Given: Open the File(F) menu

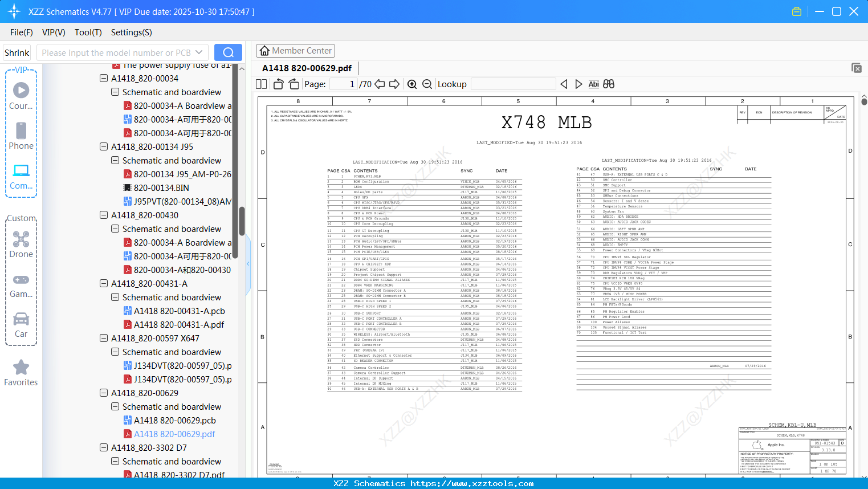Looking at the screenshot, I should point(22,32).
